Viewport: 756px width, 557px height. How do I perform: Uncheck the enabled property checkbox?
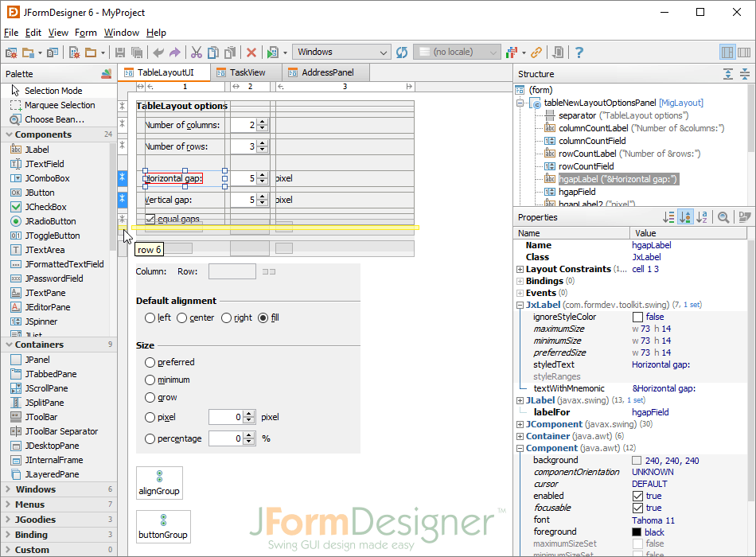click(x=637, y=497)
